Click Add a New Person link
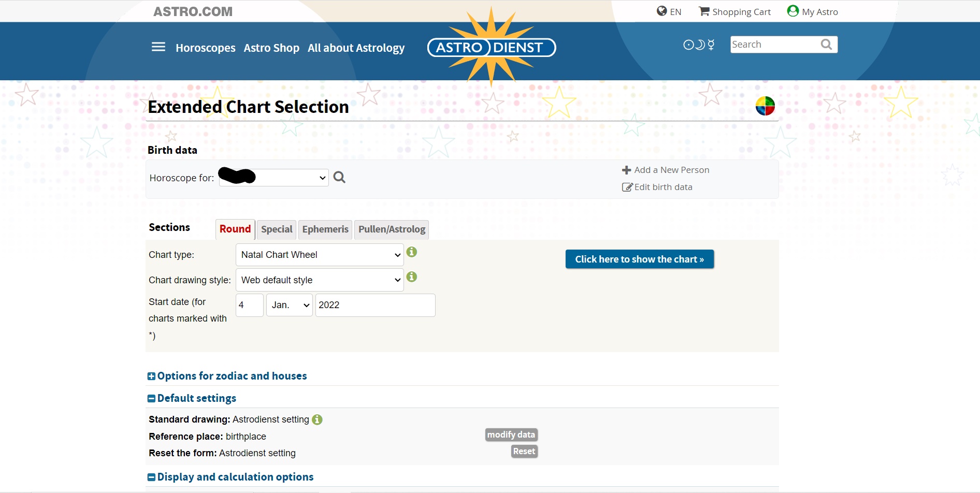The height and width of the screenshot is (493, 980). tap(672, 170)
